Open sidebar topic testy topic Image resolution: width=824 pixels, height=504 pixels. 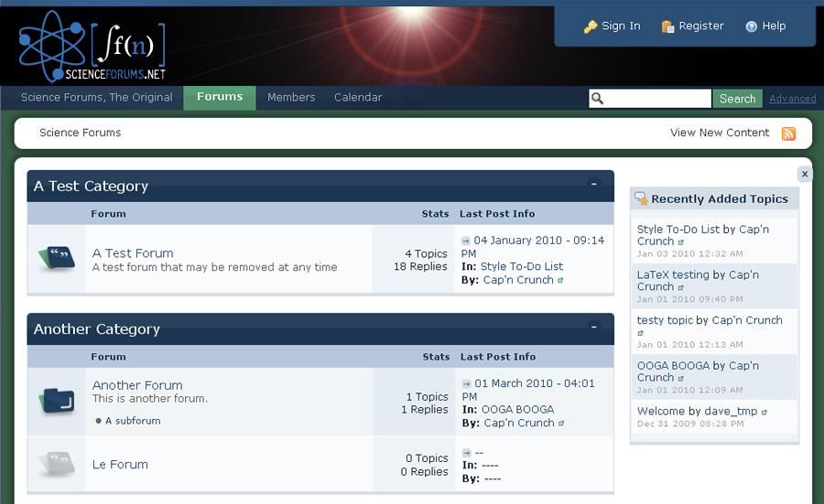tap(665, 320)
